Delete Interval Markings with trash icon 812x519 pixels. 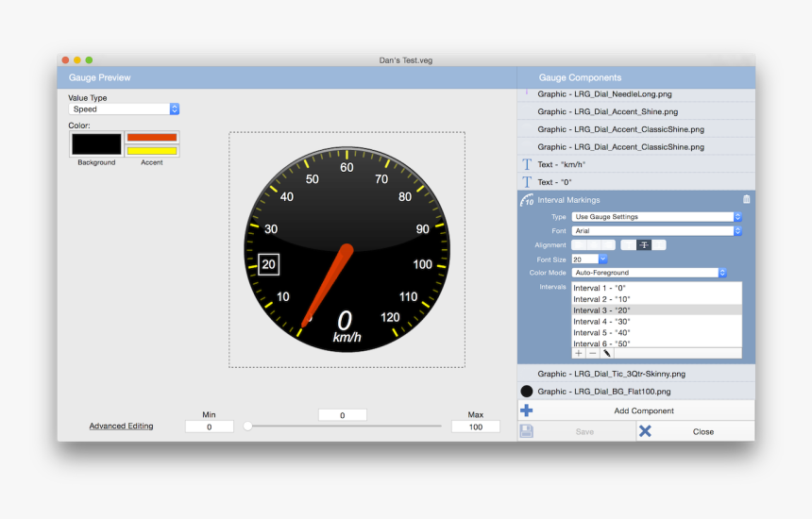click(746, 200)
